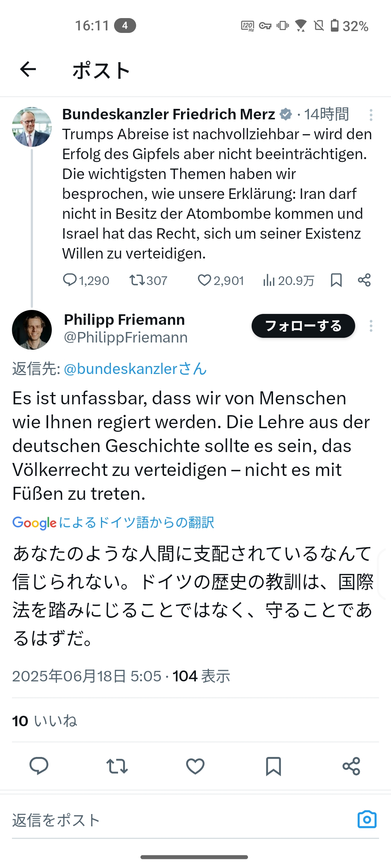Image resolution: width=391 pixels, height=868 pixels.
Task: Share Friedrich Merz's post
Action: [x=364, y=280]
